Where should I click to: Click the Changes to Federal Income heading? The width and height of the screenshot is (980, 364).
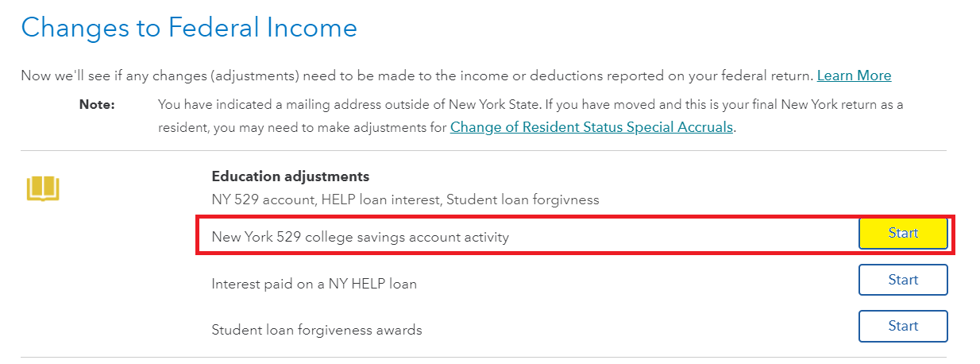click(189, 28)
